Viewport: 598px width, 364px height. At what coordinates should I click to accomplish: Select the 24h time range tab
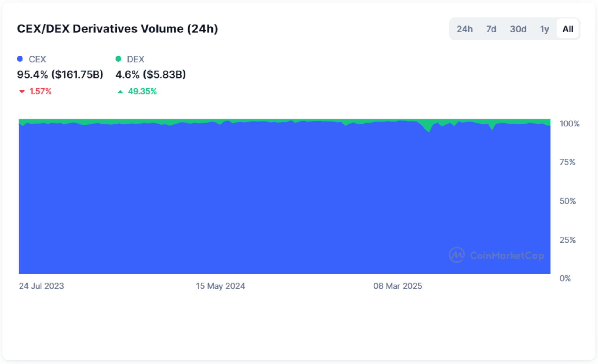[x=464, y=29]
